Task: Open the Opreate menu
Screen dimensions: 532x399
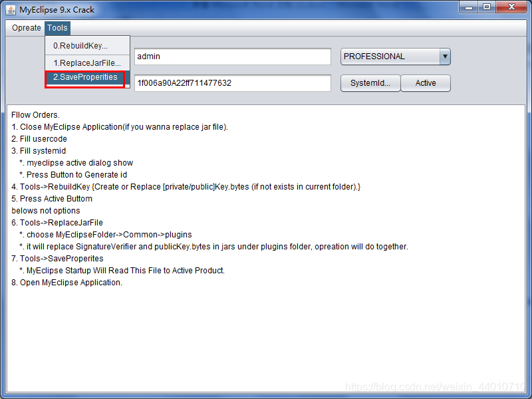Action: click(x=26, y=28)
